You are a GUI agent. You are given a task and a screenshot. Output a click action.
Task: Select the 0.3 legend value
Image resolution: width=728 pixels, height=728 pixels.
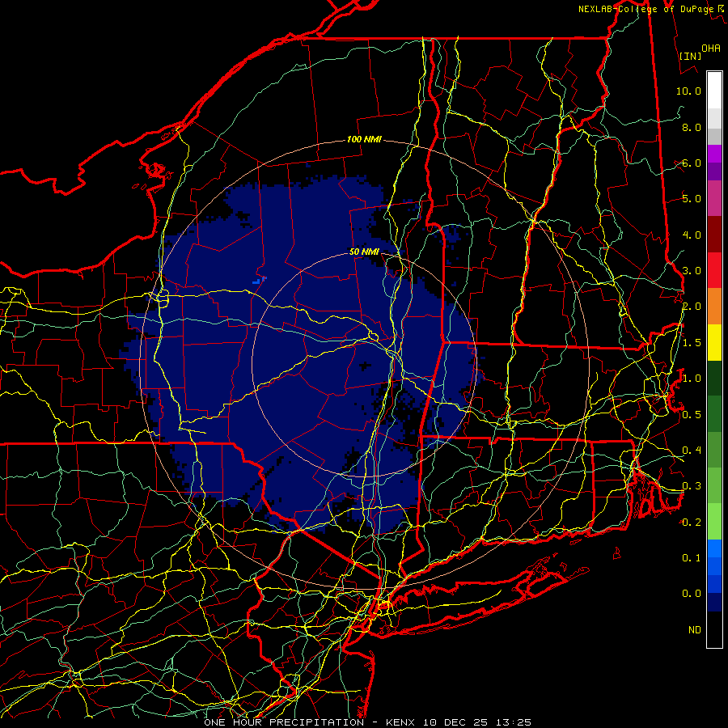[692, 485]
